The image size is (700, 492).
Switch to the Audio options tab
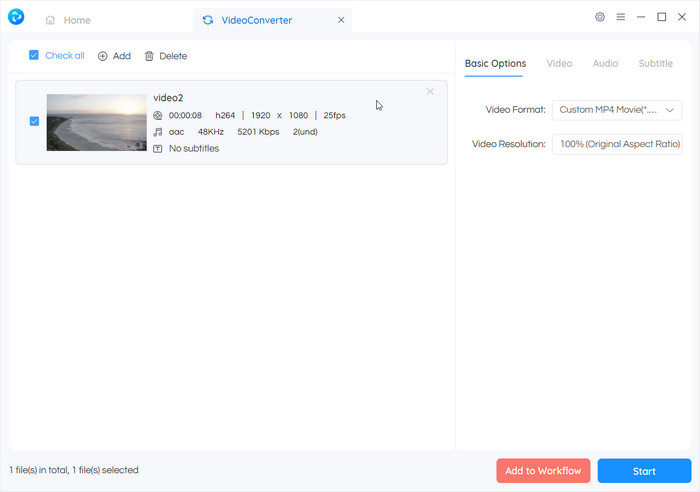pyautogui.click(x=605, y=64)
